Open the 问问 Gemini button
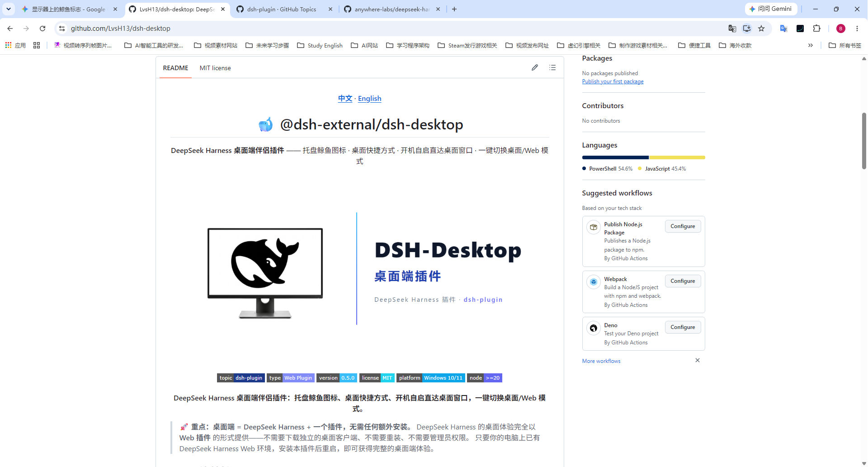This screenshot has width=868, height=467. [x=770, y=9]
